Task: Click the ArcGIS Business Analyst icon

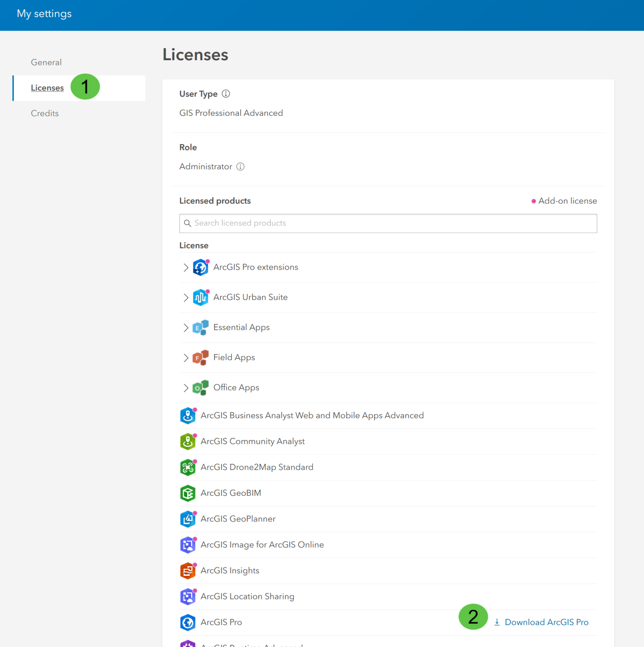Action: click(188, 416)
